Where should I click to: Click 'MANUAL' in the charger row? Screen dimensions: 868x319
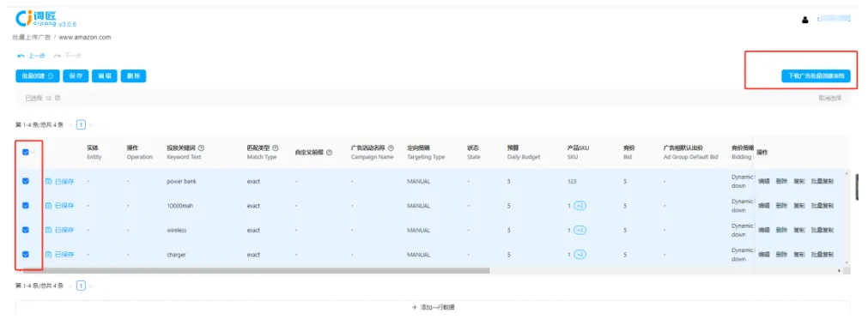point(418,255)
